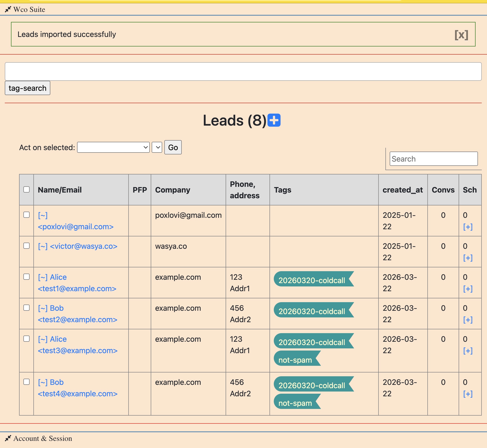Image resolution: width=487 pixels, height=448 pixels.
Task: Click the [+] schedule link for test4@example.com
Action: (x=467, y=394)
